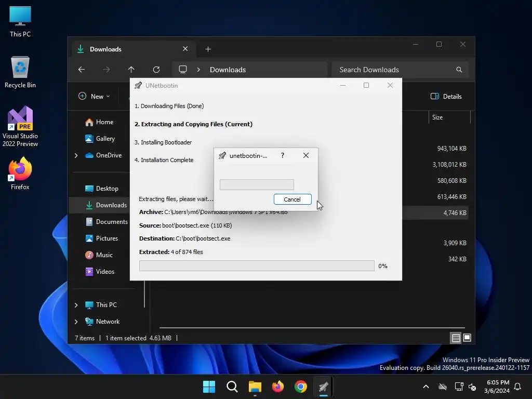Open Music in the sidebar
This screenshot has width=532, height=399.
coord(99,255)
